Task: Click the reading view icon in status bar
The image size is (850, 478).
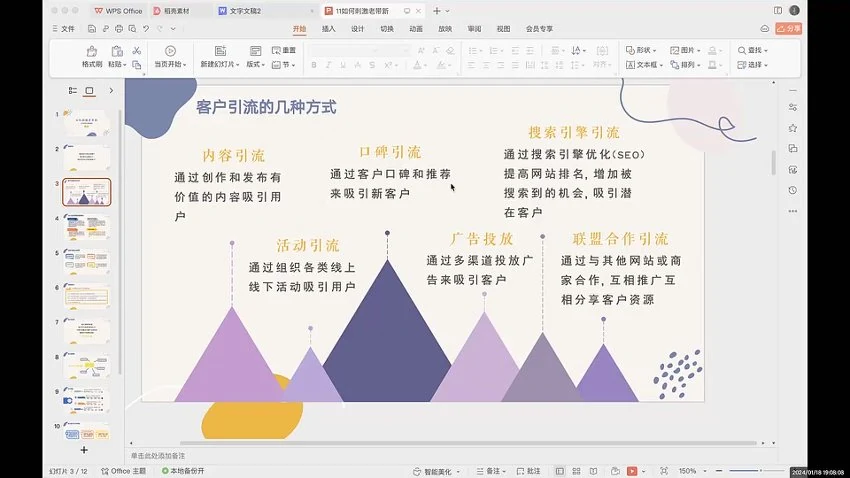Action: coord(594,471)
